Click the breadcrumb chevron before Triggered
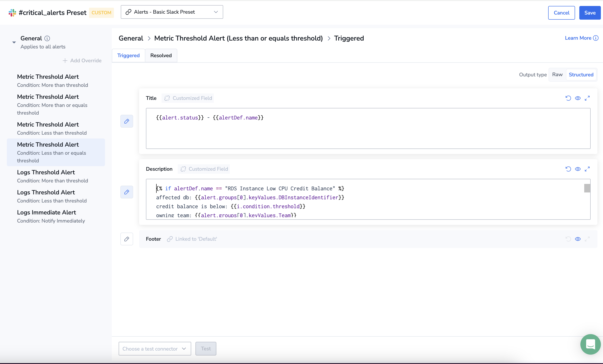This screenshot has width=603, height=364. pyautogui.click(x=329, y=38)
